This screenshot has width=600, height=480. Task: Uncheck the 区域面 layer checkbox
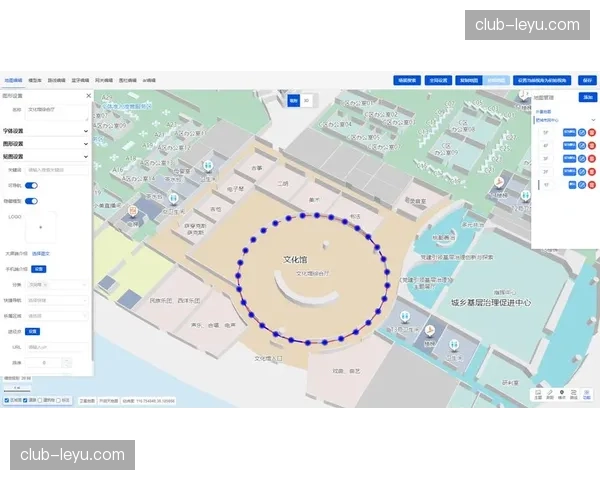pos(7,400)
